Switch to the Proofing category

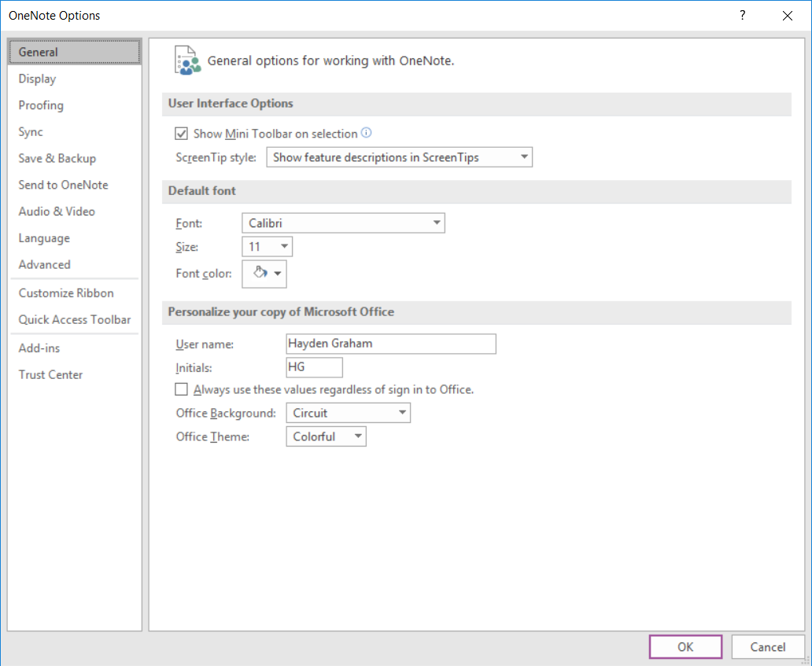pyautogui.click(x=75, y=105)
